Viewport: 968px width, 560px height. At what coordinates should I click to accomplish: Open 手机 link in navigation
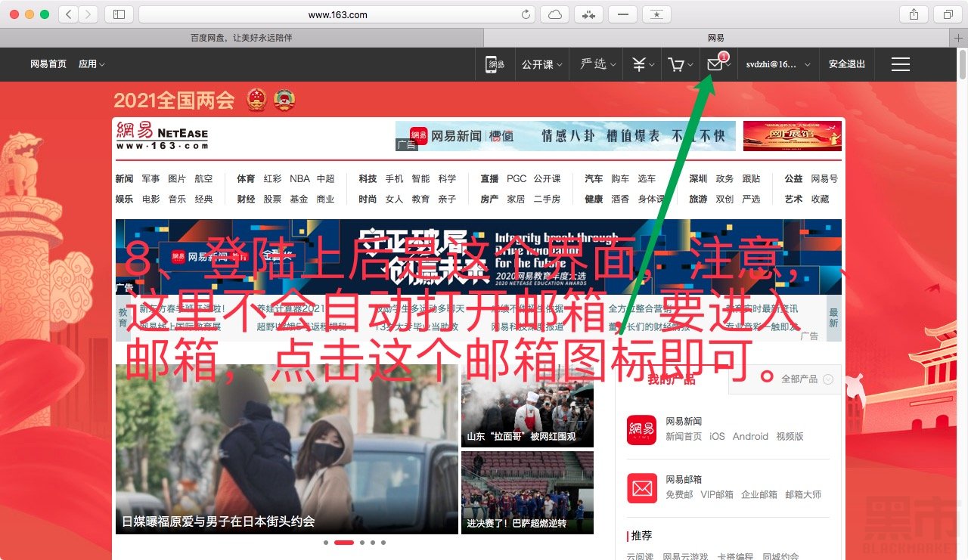point(394,179)
